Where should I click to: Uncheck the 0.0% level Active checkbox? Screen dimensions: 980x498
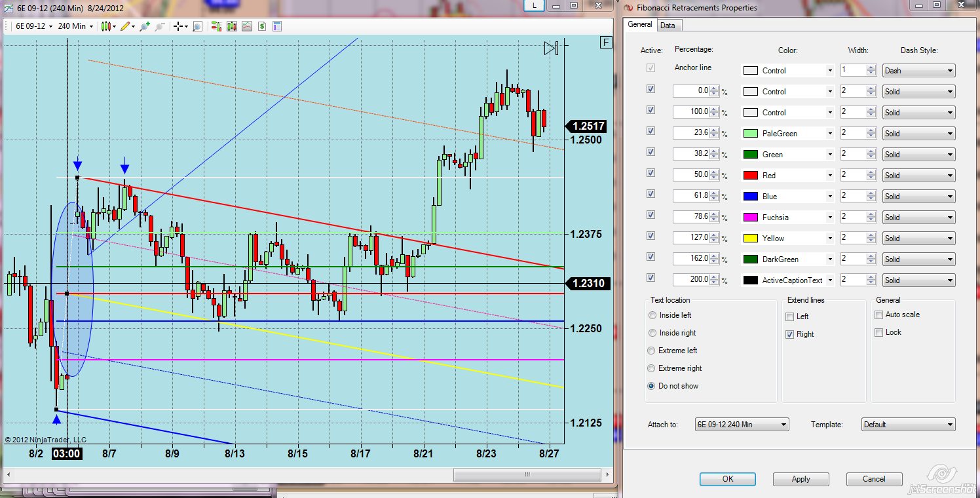pos(650,89)
